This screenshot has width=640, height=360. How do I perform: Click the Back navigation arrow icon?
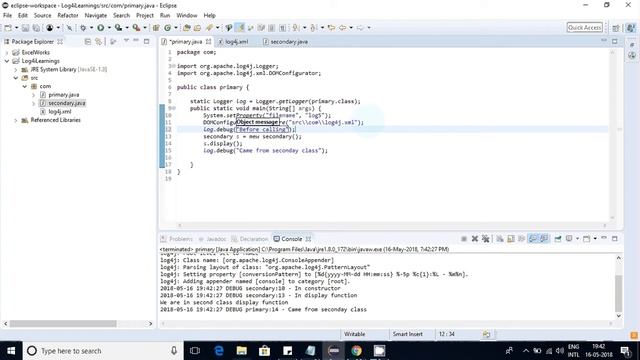tap(342, 28)
